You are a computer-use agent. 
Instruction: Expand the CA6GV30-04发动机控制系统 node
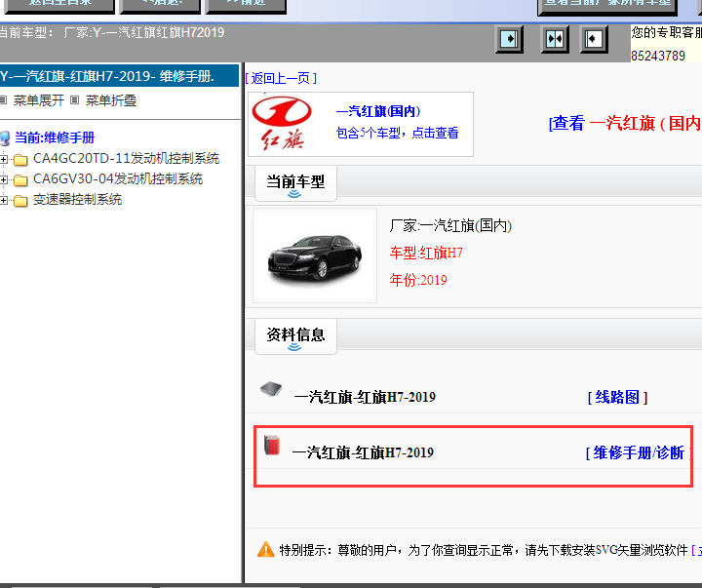[x=4, y=179]
